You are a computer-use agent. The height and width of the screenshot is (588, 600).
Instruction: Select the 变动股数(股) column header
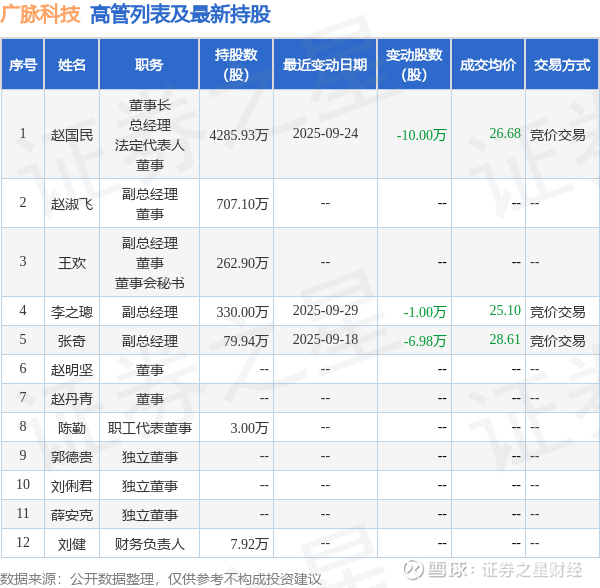tap(414, 65)
